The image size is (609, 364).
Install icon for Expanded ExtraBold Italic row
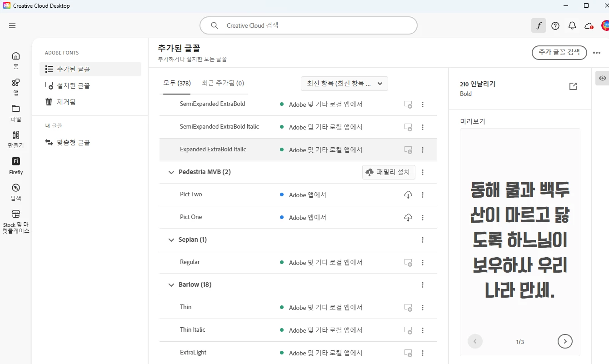click(x=408, y=150)
